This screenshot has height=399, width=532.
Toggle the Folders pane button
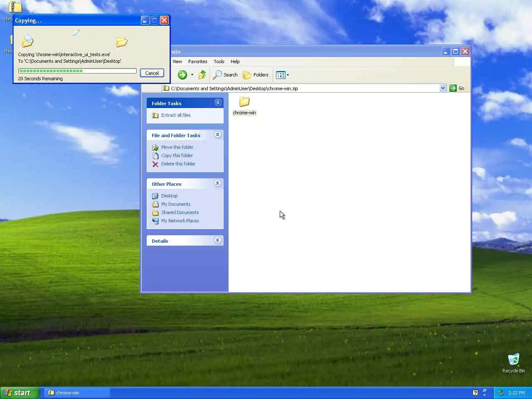click(x=256, y=75)
